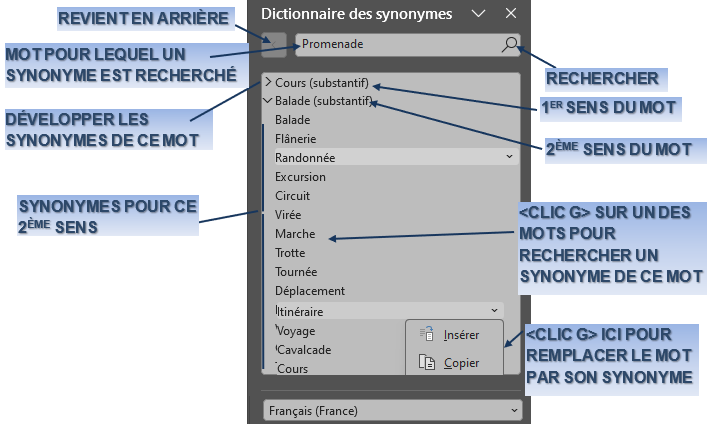Select the synonym Flânerie
This screenshot has width=707, height=424.
click(295, 139)
